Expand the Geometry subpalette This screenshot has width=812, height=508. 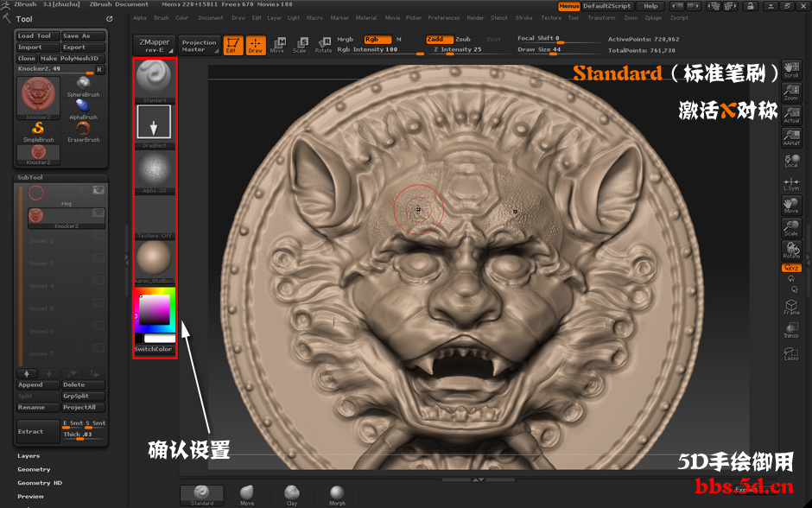pyautogui.click(x=34, y=469)
